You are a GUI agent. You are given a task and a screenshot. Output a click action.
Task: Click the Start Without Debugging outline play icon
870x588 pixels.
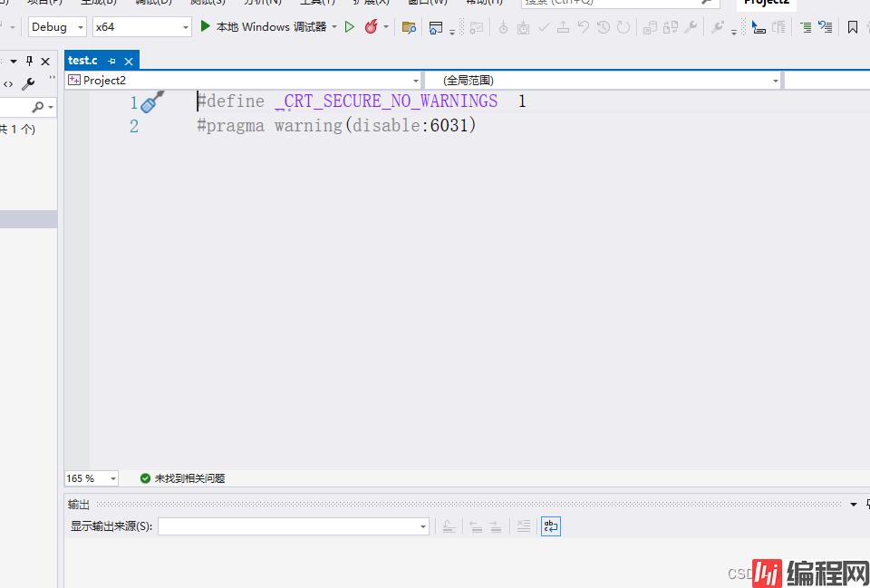pyautogui.click(x=350, y=27)
